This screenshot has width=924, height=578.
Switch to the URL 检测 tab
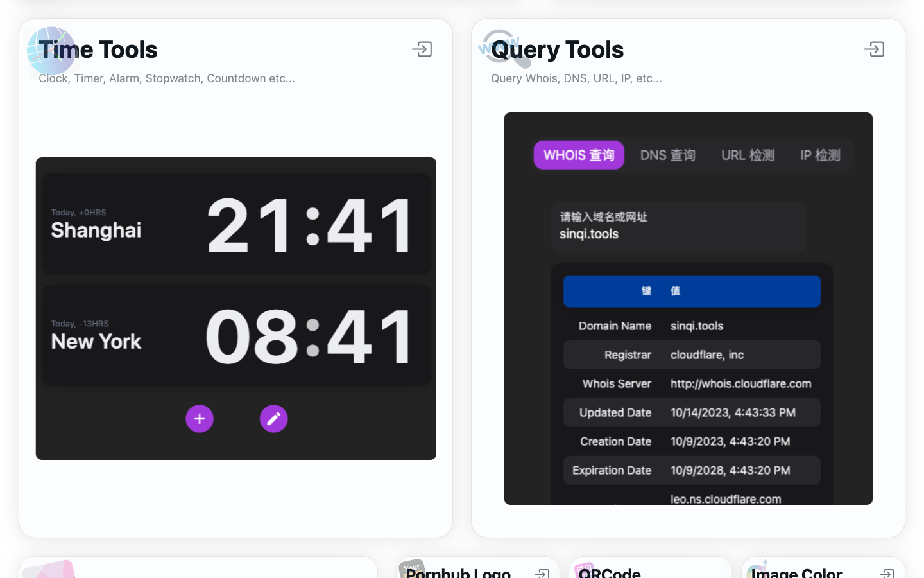click(748, 155)
